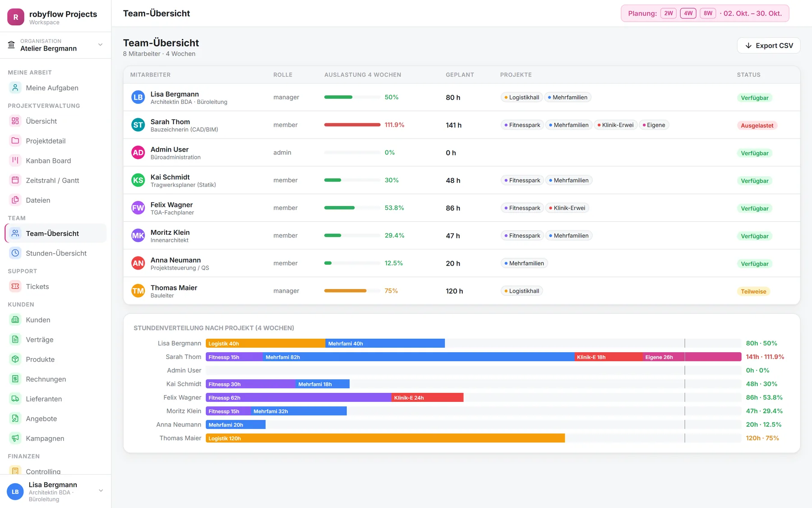The height and width of the screenshot is (508, 812).
Task: Go to Stunden-Übersicht page
Action: (55, 253)
